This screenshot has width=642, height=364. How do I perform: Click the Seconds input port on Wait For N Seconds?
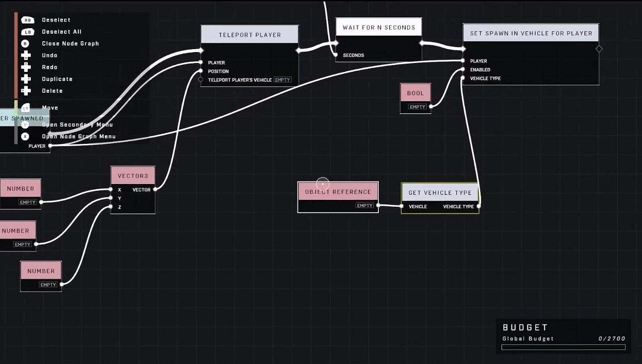[336, 55]
